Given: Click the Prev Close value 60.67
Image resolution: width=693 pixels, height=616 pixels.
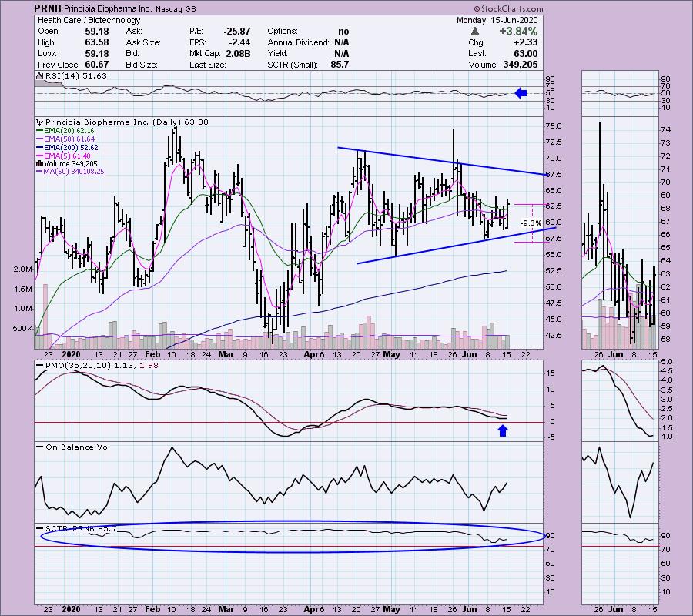Looking at the screenshot, I should click(x=97, y=65).
